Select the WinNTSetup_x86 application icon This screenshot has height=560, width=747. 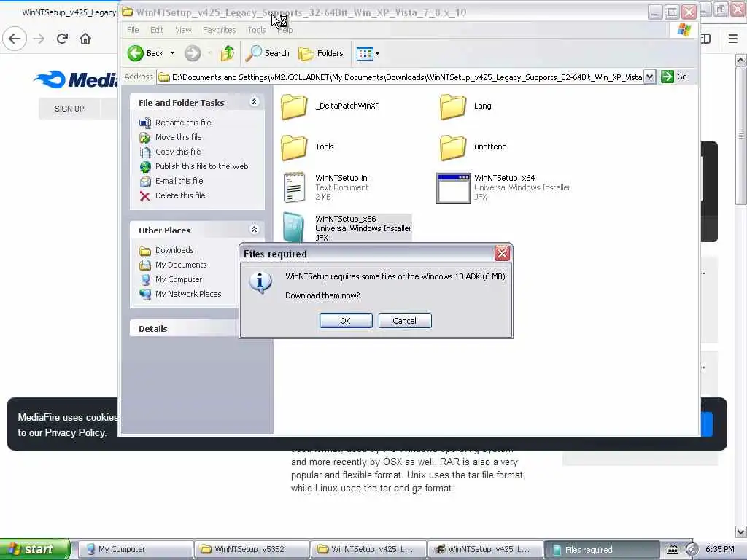point(293,227)
